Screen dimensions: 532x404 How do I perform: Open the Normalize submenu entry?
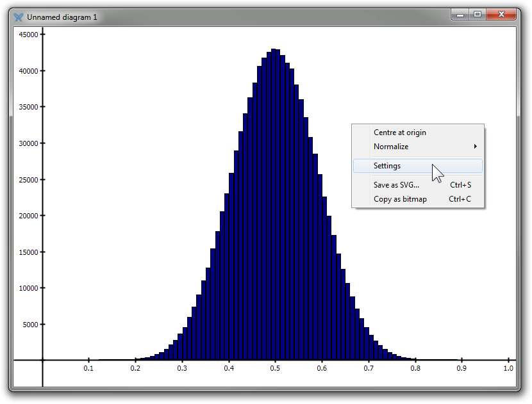391,147
